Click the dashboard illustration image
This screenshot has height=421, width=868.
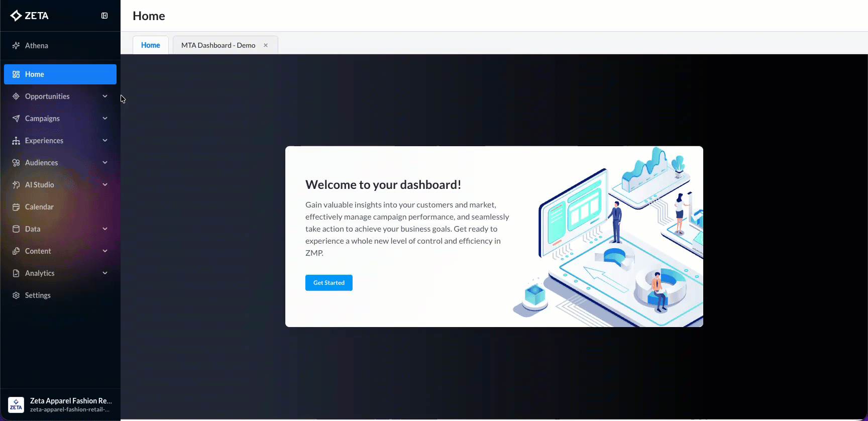point(608,237)
